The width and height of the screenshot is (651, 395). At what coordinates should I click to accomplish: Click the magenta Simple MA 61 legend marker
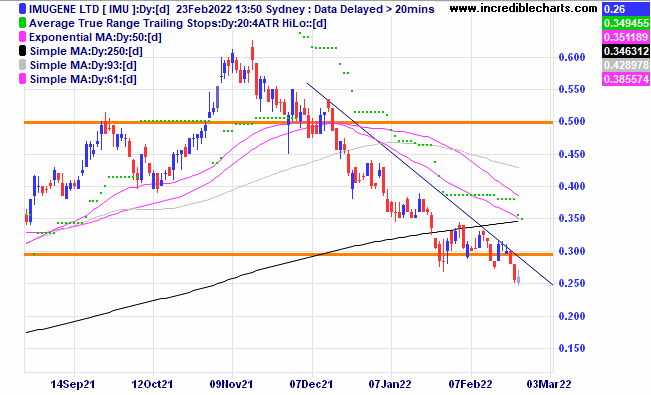(22, 79)
